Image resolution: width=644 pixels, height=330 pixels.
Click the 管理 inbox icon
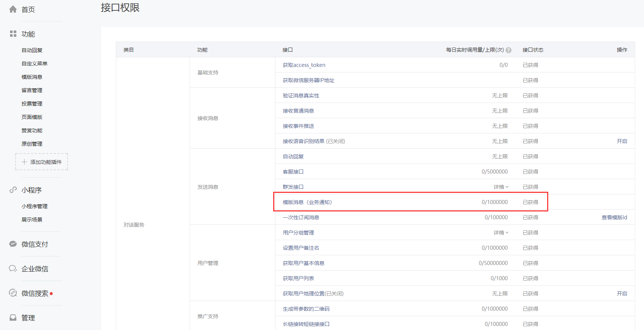(x=13, y=318)
